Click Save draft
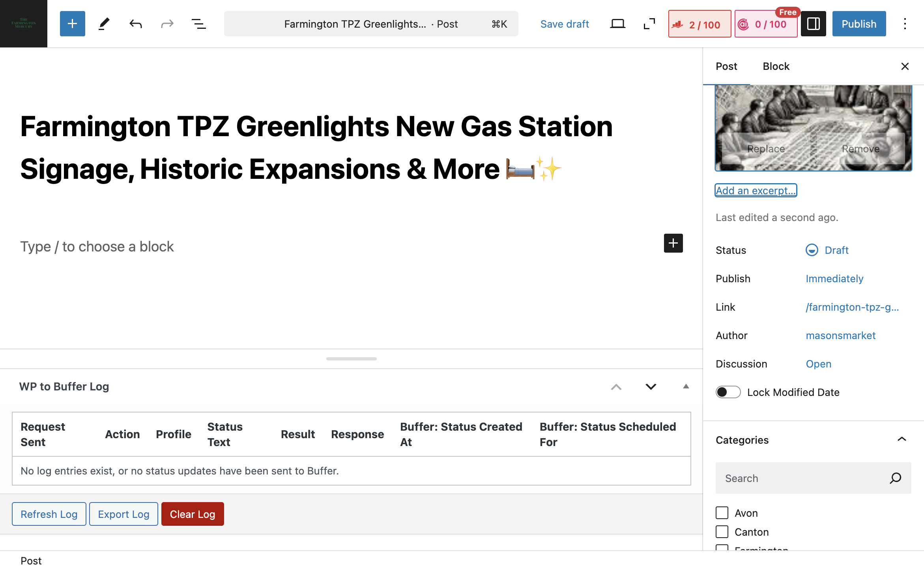 pyautogui.click(x=564, y=24)
